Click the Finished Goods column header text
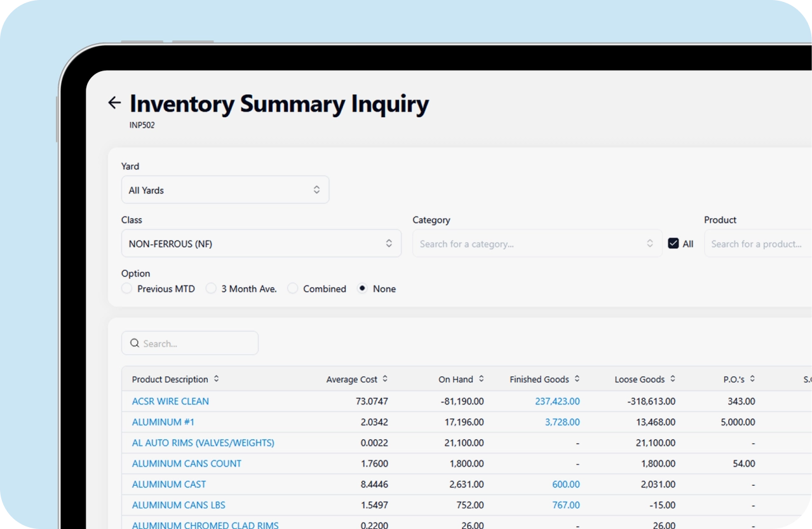This screenshot has height=529, width=812. [x=539, y=379]
